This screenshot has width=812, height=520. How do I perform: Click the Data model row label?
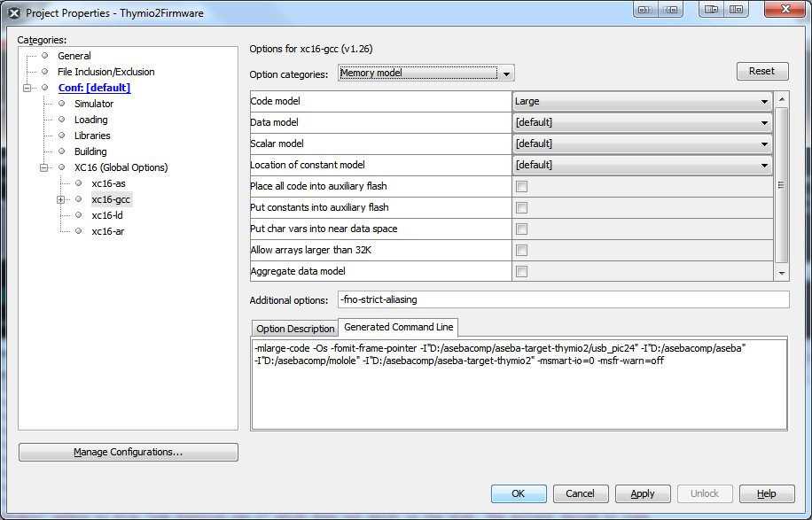(274, 122)
